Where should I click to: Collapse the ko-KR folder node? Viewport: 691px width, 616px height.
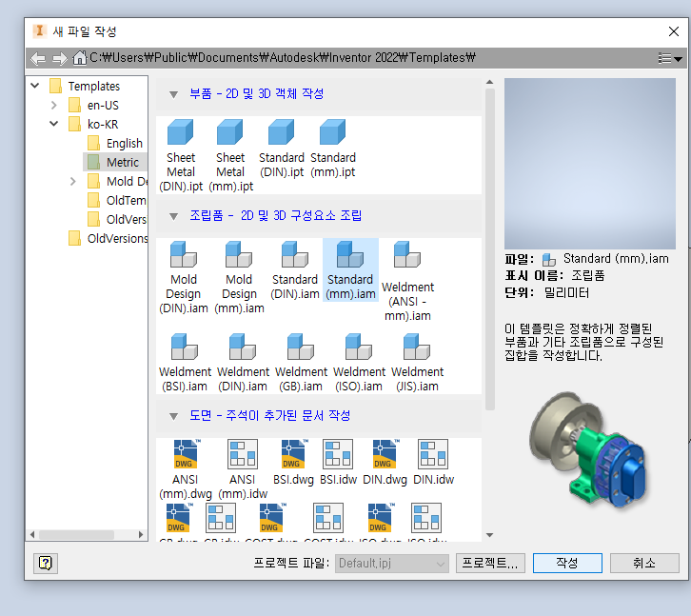coord(53,124)
